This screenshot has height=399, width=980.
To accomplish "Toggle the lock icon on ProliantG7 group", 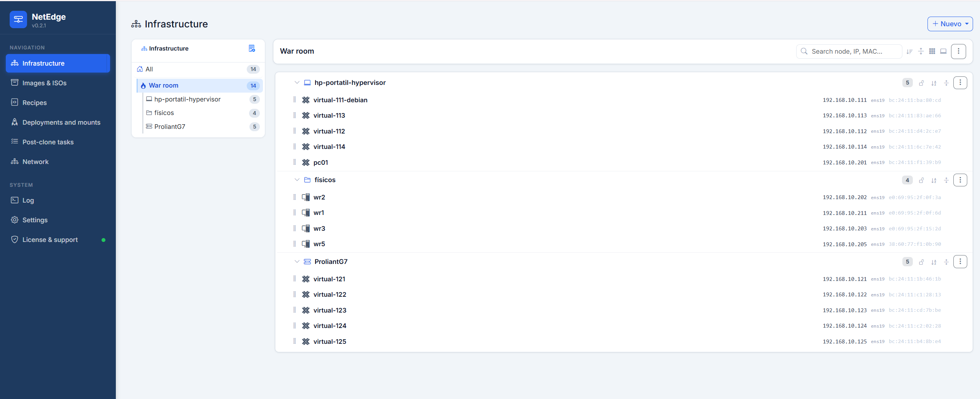I will coord(921,262).
